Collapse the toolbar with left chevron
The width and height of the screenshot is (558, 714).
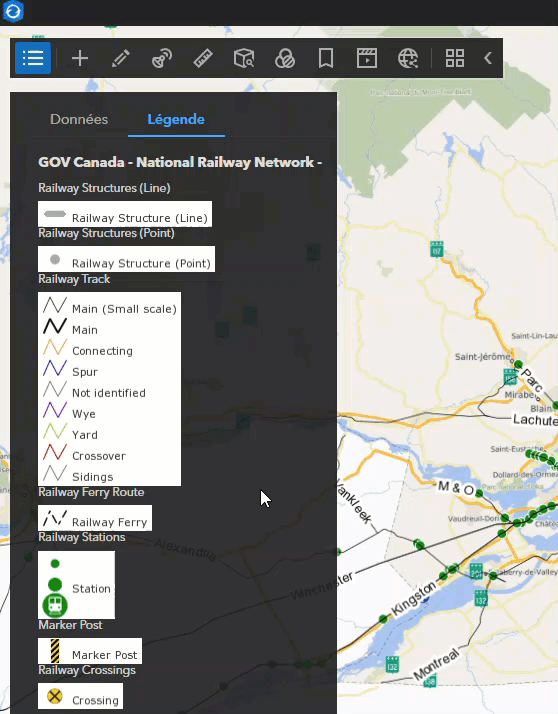pyautogui.click(x=488, y=58)
